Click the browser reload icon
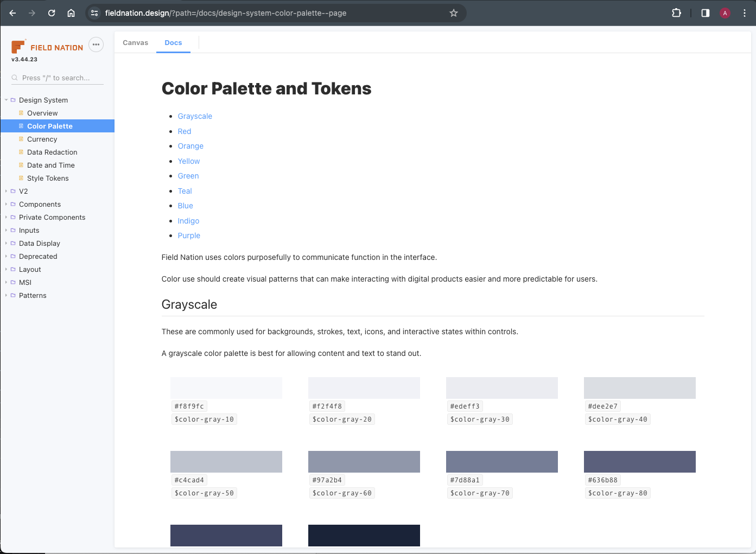 click(52, 13)
